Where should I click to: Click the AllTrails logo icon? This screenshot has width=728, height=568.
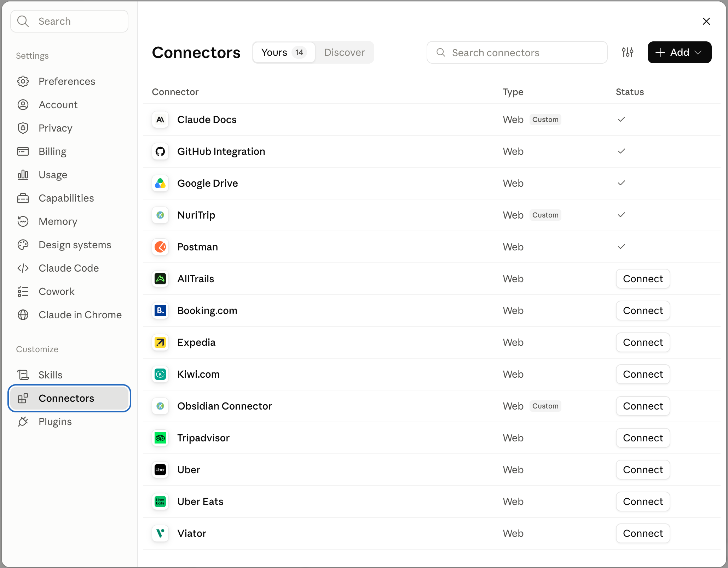(x=160, y=279)
